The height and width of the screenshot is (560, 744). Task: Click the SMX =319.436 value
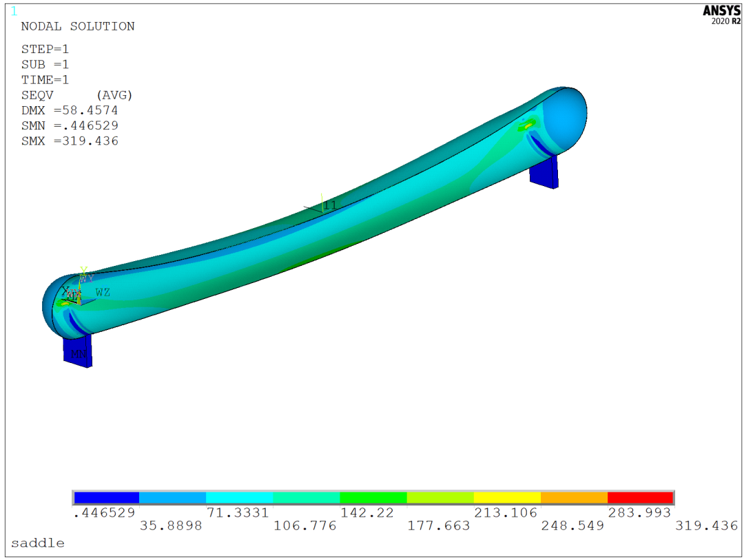click(70, 141)
